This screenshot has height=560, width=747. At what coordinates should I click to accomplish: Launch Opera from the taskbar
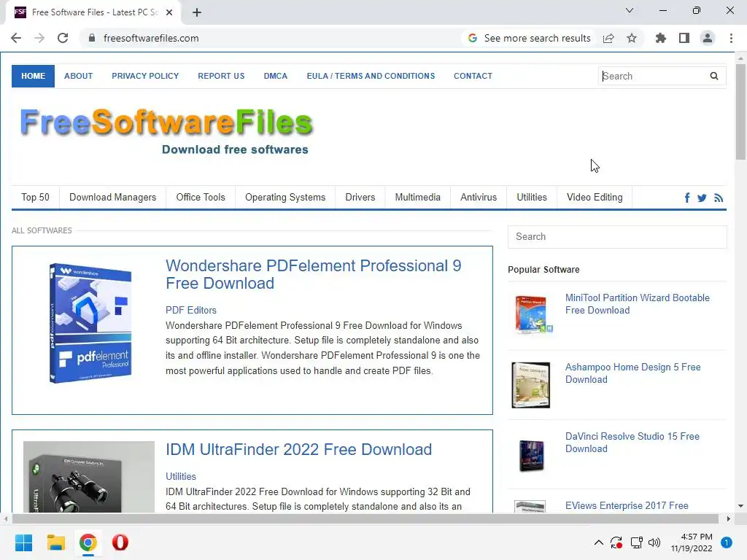click(x=120, y=542)
